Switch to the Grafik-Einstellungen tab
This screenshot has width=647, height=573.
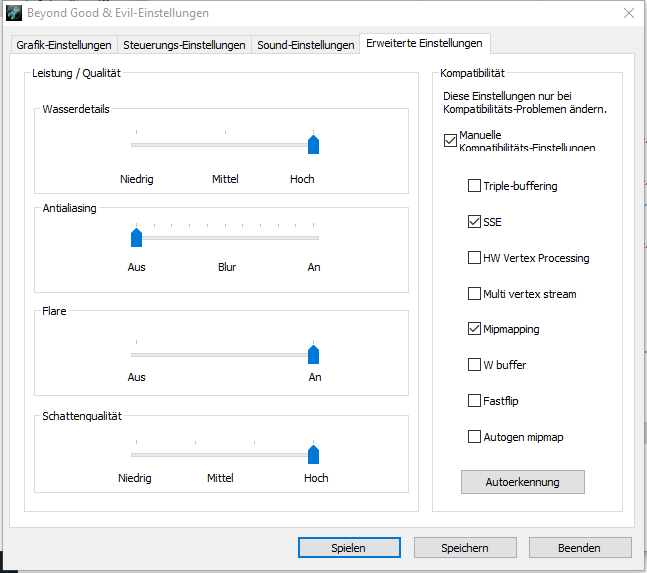coord(64,45)
